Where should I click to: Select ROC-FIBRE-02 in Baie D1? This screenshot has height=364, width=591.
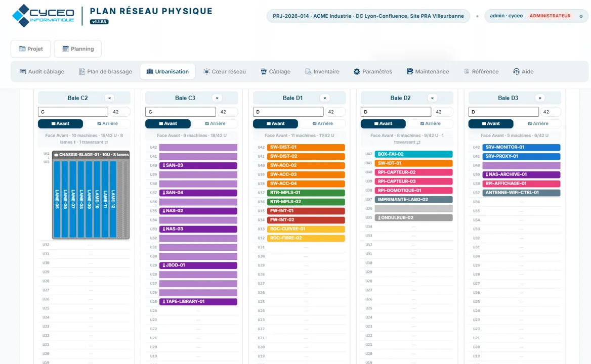306,238
